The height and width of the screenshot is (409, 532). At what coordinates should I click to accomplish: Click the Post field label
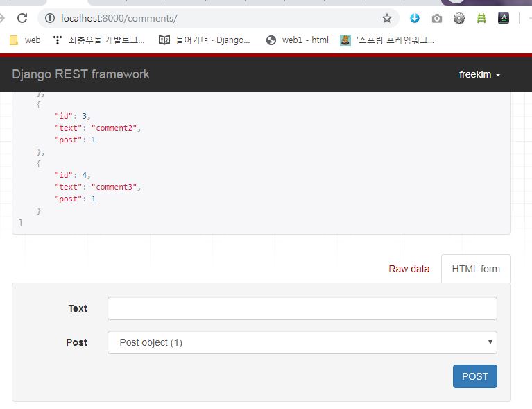77,342
